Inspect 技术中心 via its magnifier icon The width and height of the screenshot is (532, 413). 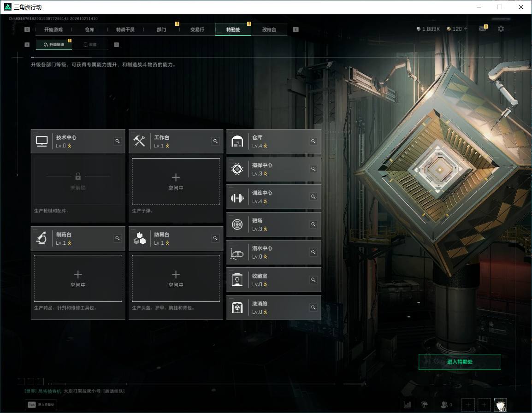click(118, 141)
